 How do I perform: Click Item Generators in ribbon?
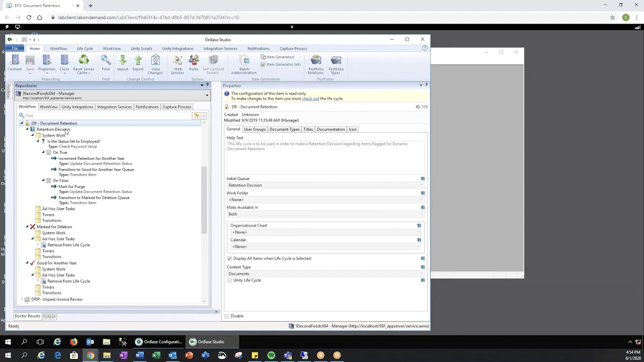[278, 57]
